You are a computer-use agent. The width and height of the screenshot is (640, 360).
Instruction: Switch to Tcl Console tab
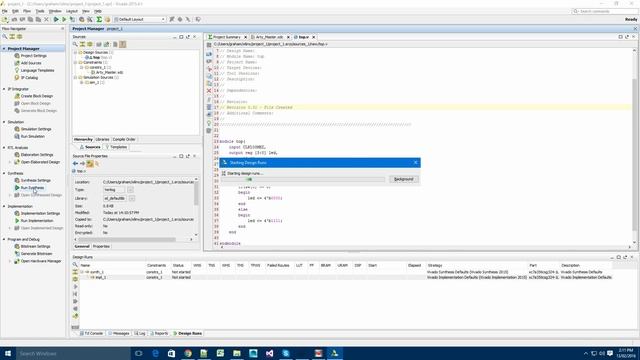point(91,333)
